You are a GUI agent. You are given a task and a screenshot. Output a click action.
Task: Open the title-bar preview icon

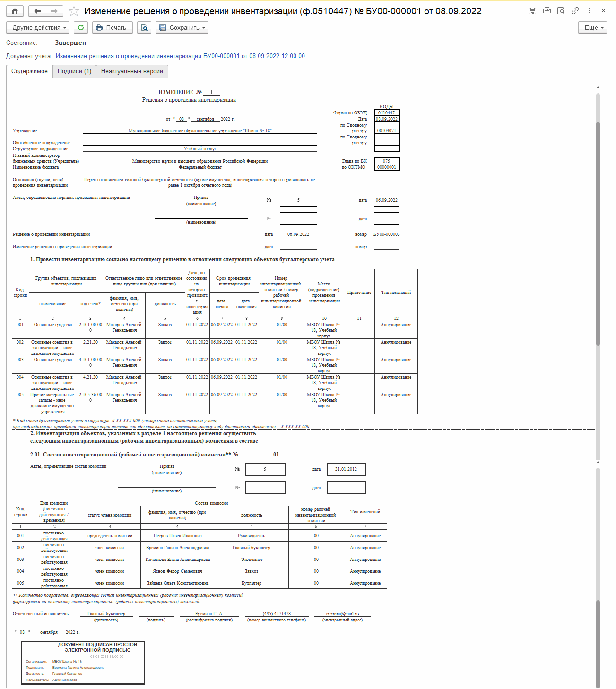pyautogui.click(x=561, y=11)
